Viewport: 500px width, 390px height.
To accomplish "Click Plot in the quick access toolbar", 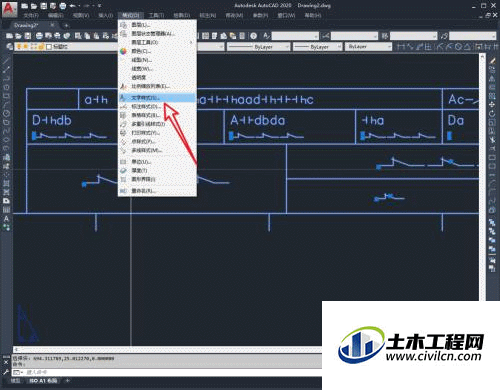I will click(63, 6).
